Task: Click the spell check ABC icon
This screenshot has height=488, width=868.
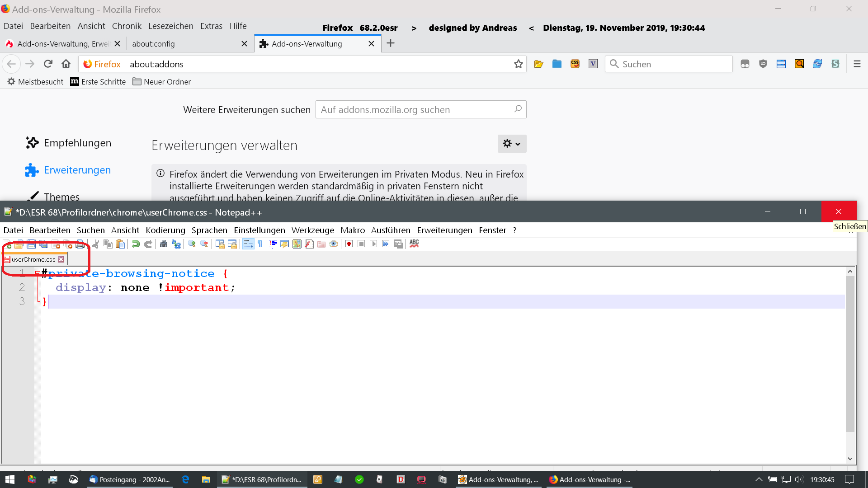Action: [414, 244]
